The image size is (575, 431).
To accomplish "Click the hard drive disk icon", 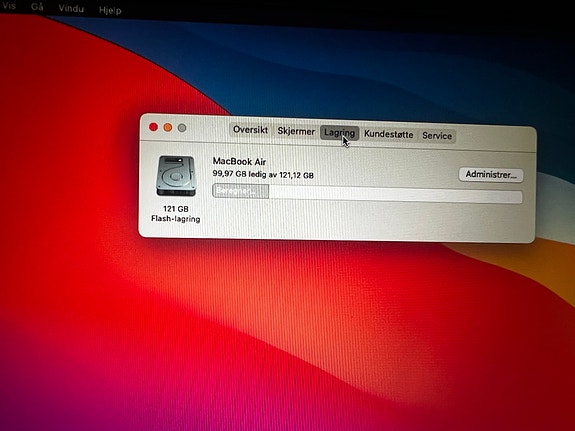I will pyautogui.click(x=176, y=176).
